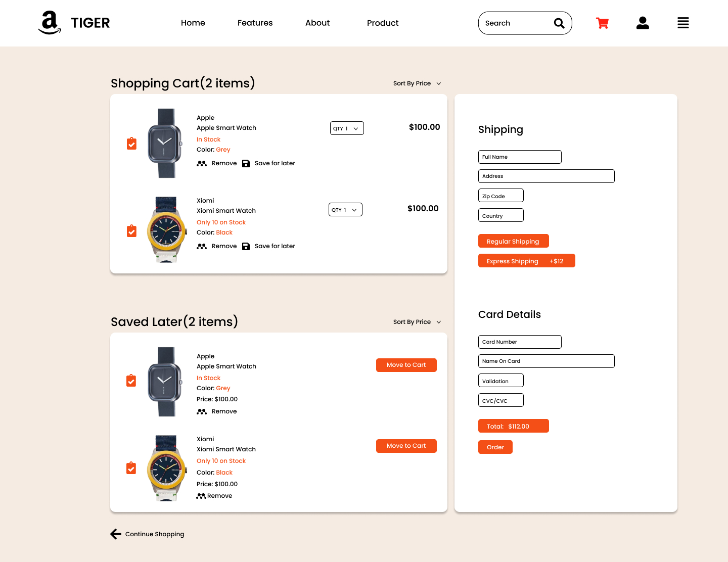Toggle checkbox for Apple watch in Saved Later

click(x=131, y=381)
